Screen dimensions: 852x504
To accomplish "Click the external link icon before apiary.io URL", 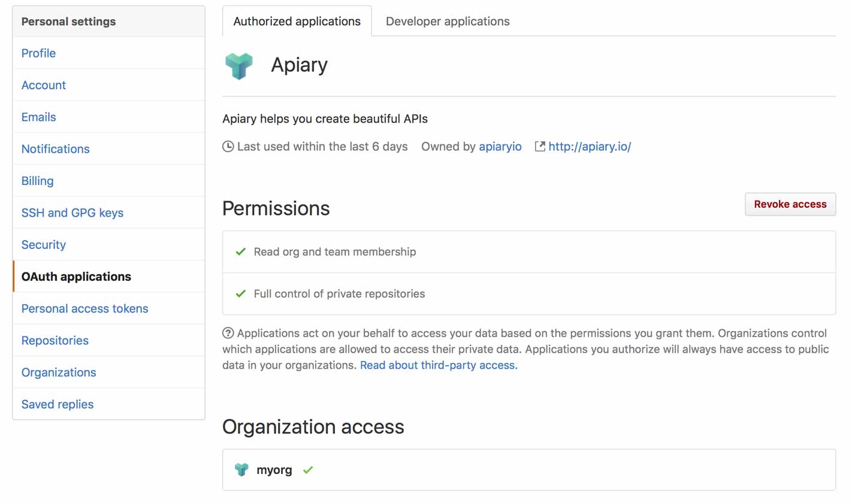I will point(540,146).
